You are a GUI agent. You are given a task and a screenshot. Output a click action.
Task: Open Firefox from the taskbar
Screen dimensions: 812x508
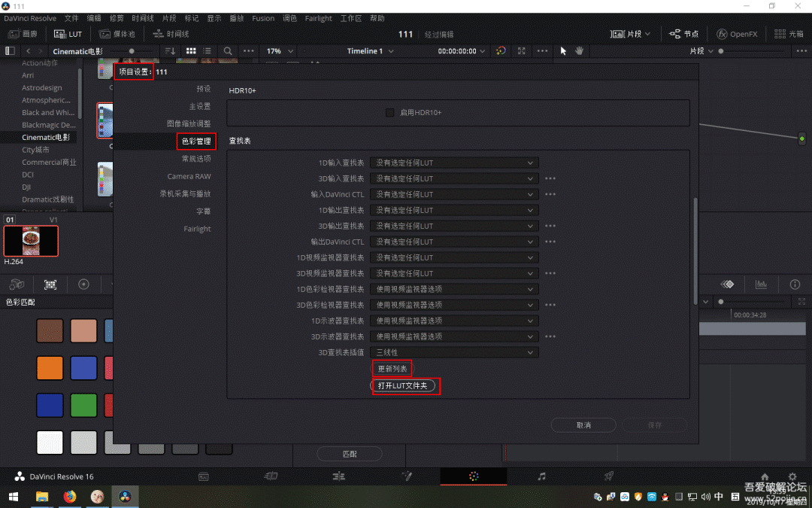pos(69,497)
